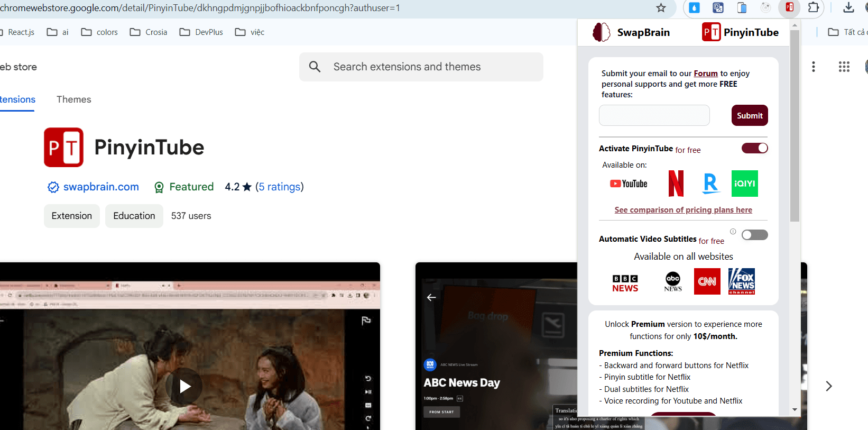Click the Netflix N logo
868x430 pixels.
tap(676, 184)
